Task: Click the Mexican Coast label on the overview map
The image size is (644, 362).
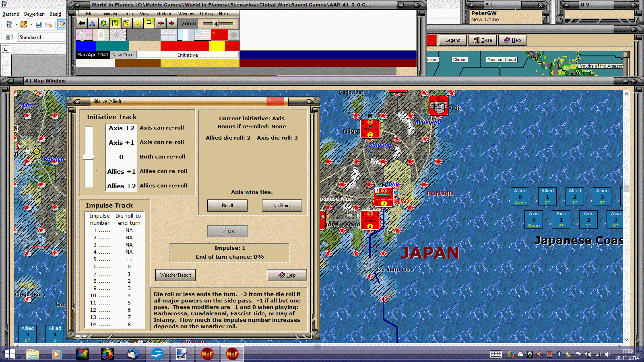Action: (x=502, y=60)
